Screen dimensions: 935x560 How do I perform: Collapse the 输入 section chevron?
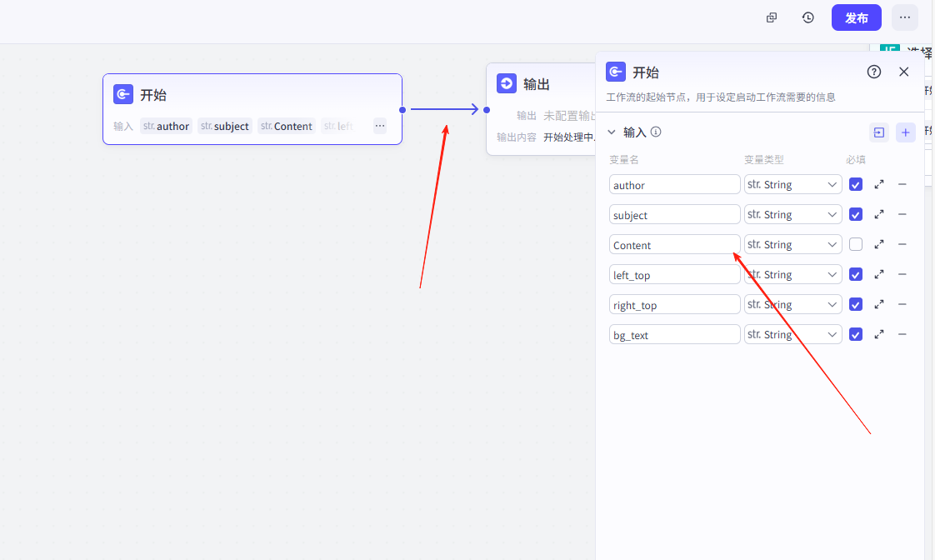tap(612, 132)
